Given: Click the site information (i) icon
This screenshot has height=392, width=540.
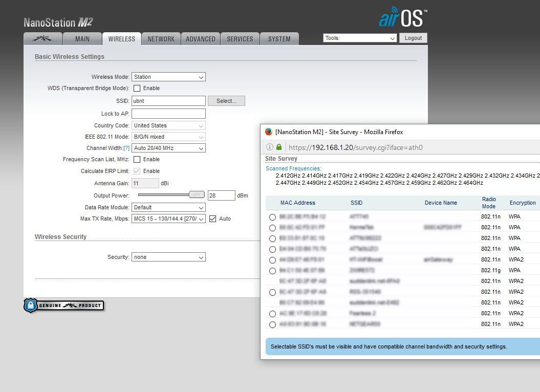Looking at the screenshot, I should pyautogui.click(x=270, y=147).
